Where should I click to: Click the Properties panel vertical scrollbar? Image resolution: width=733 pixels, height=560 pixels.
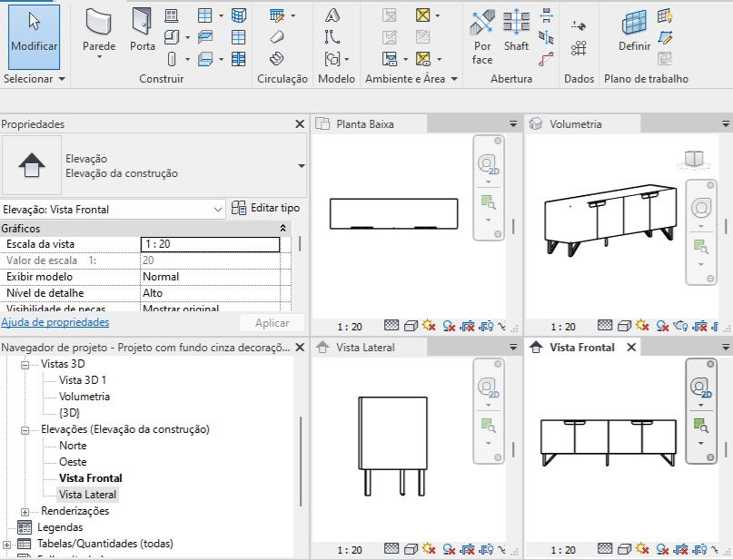(x=300, y=244)
